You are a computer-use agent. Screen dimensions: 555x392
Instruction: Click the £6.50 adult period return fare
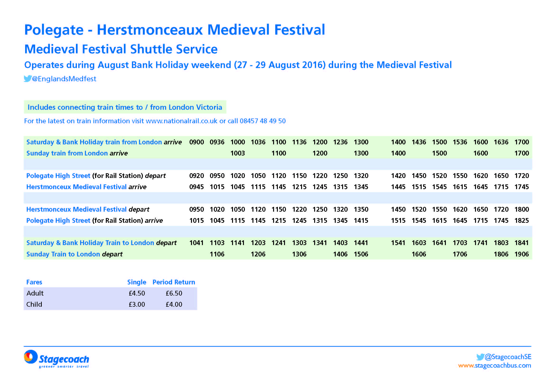pyautogui.click(x=174, y=293)
